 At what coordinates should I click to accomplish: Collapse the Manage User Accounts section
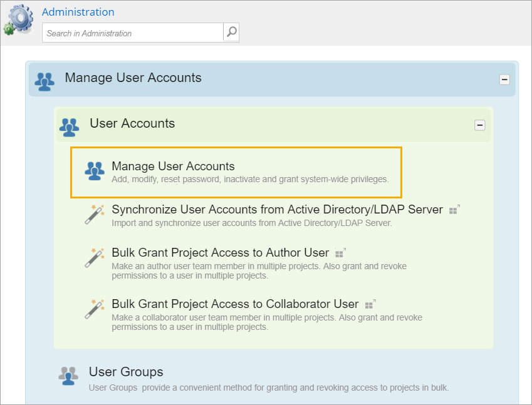click(504, 79)
